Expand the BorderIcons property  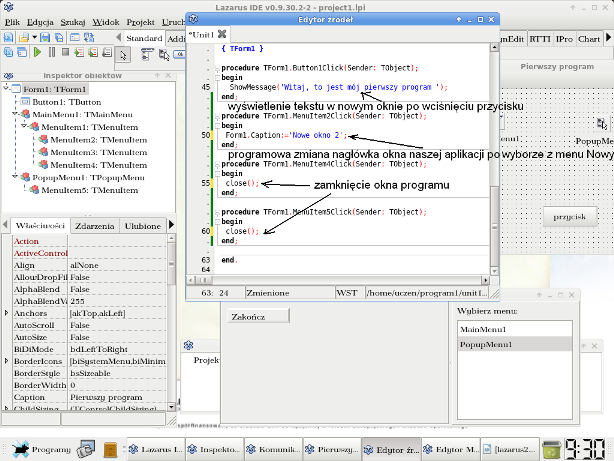6,361
